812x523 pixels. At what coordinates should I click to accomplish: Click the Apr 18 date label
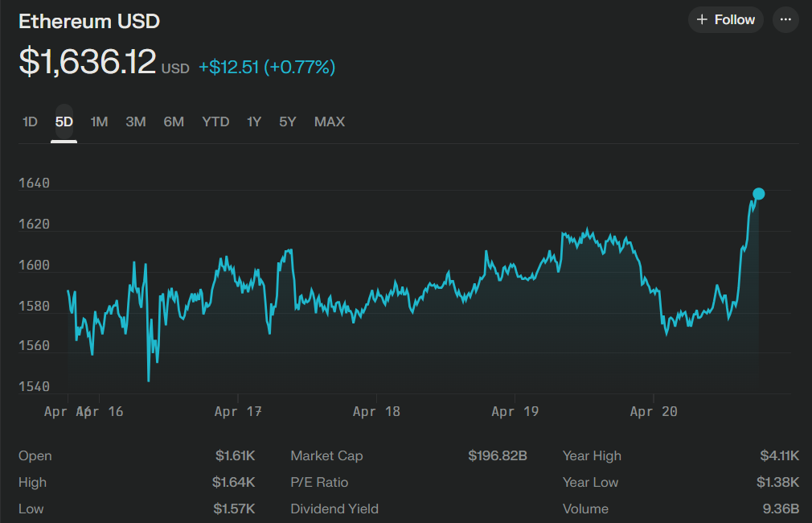[x=376, y=412]
